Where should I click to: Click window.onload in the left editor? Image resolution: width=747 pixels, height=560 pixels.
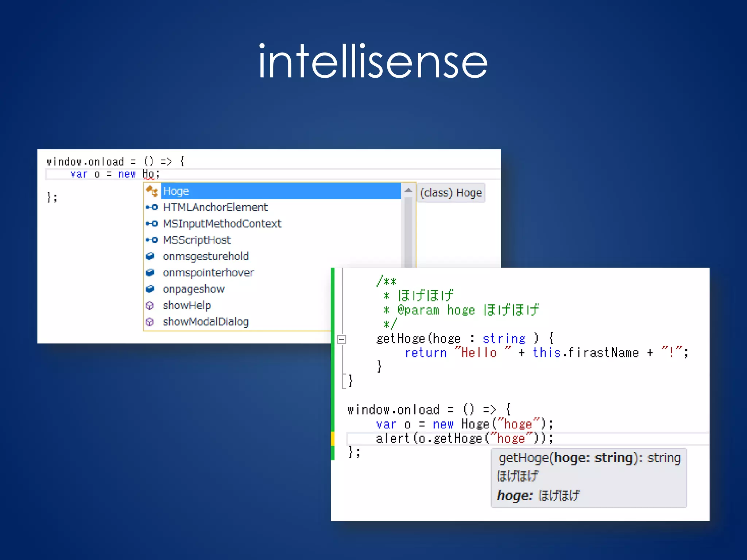[x=85, y=162]
